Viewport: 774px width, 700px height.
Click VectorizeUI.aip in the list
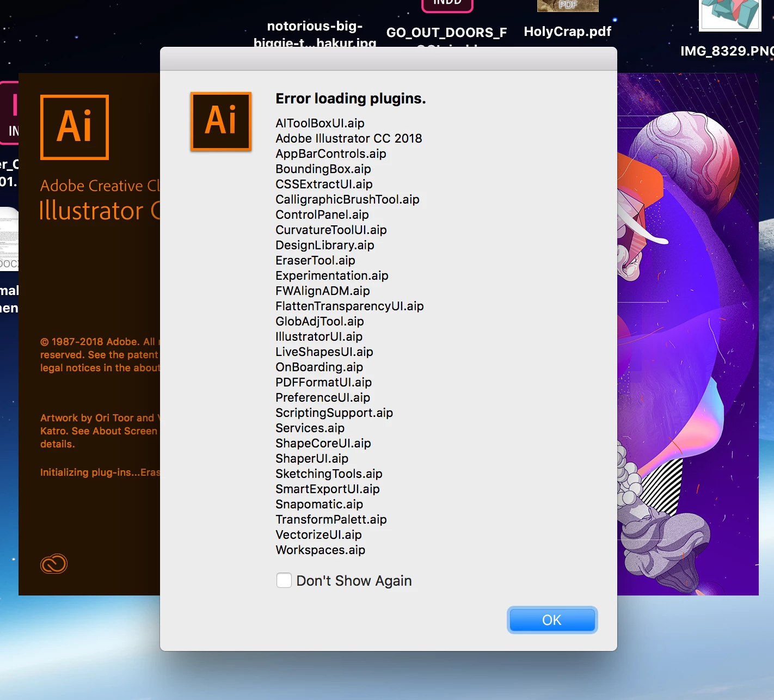pyautogui.click(x=318, y=535)
